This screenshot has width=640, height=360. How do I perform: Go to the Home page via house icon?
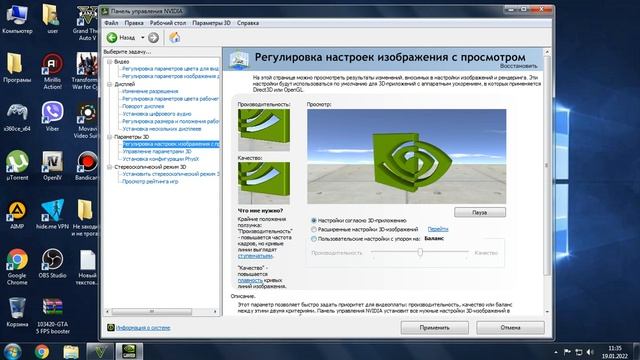pos(175,38)
